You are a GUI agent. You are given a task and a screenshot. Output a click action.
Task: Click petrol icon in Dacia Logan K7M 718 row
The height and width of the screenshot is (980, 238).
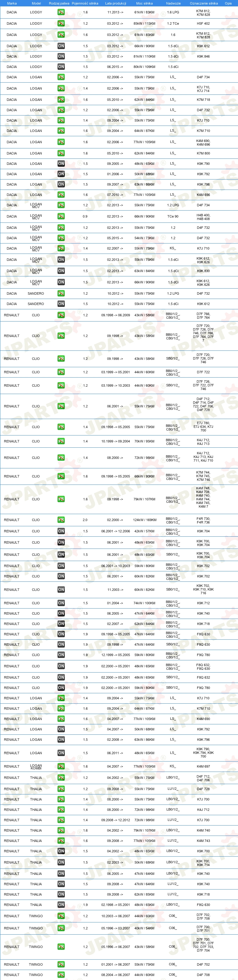pos(61,100)
